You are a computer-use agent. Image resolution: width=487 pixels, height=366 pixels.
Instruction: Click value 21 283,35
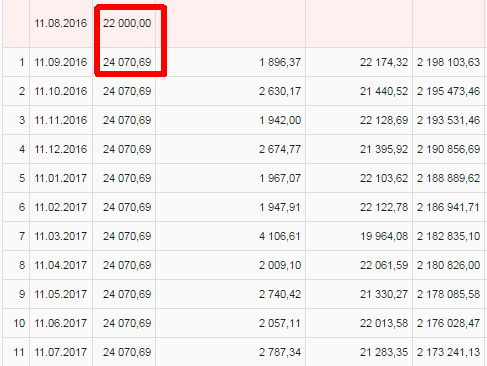(x=384, y=352)
